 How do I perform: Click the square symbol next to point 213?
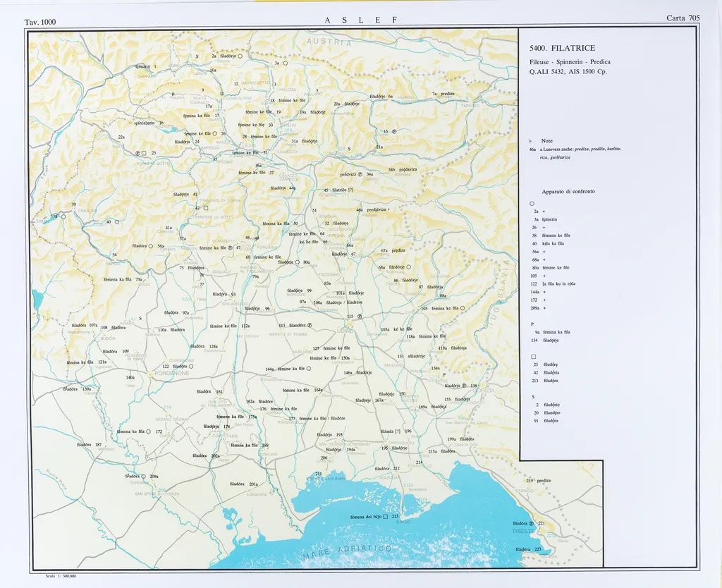point(386,517)
